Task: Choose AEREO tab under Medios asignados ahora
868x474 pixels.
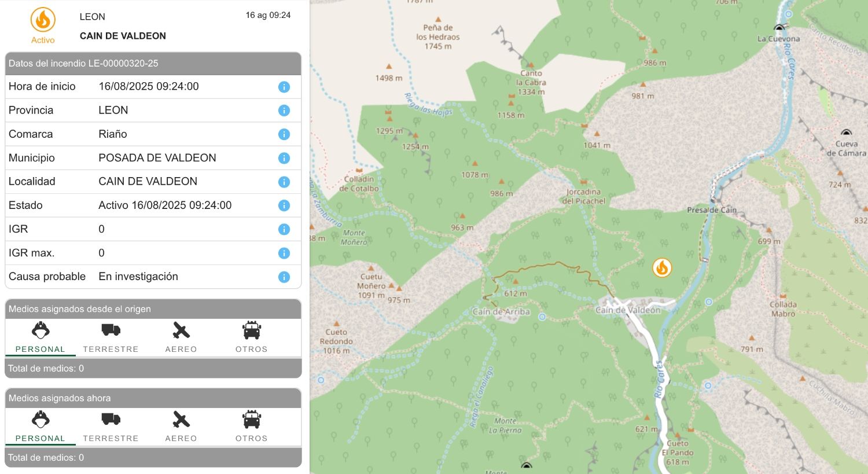Action: [x=181, y=427]
